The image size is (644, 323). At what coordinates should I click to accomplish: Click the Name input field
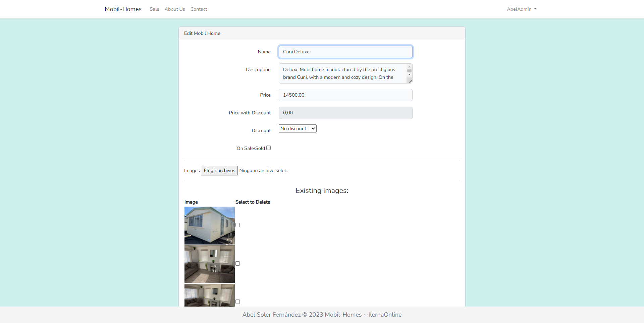pyautogui.click(x=345, y=52)
